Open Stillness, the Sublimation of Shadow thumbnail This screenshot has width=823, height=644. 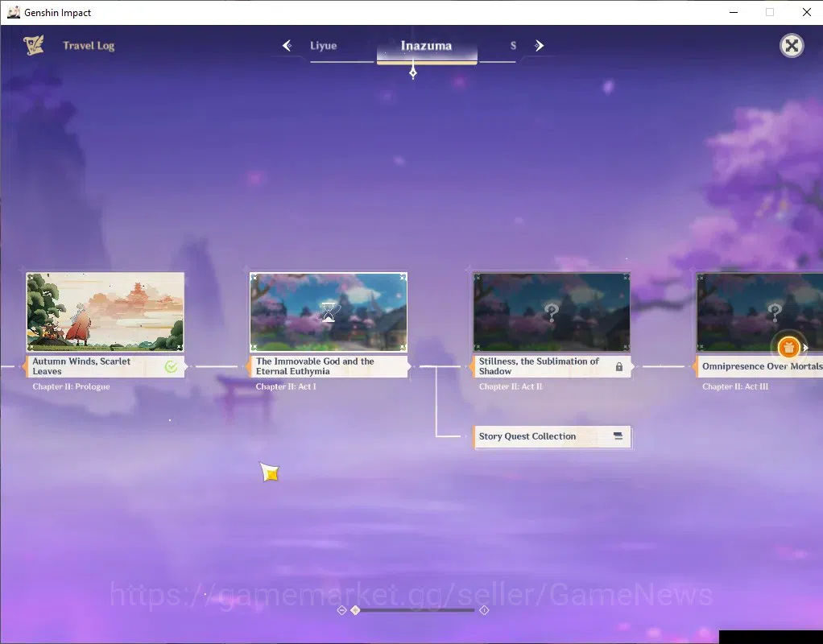552,312
